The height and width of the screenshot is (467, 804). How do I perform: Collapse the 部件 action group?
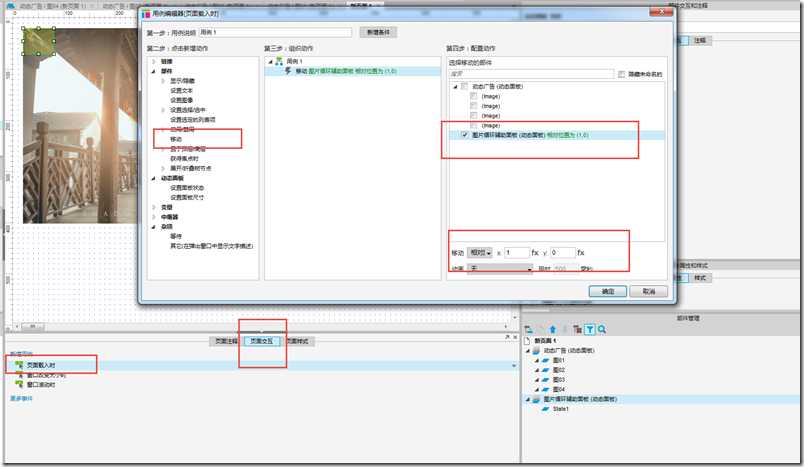(153, 71)
